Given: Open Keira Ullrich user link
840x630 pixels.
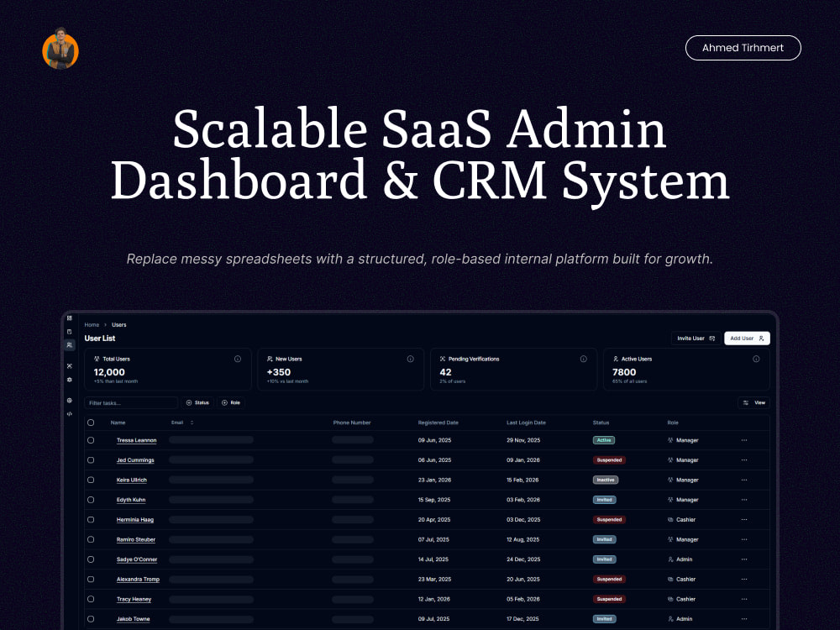Looking at the screenshot, I should pyautogui.click(x=132, y=480).
